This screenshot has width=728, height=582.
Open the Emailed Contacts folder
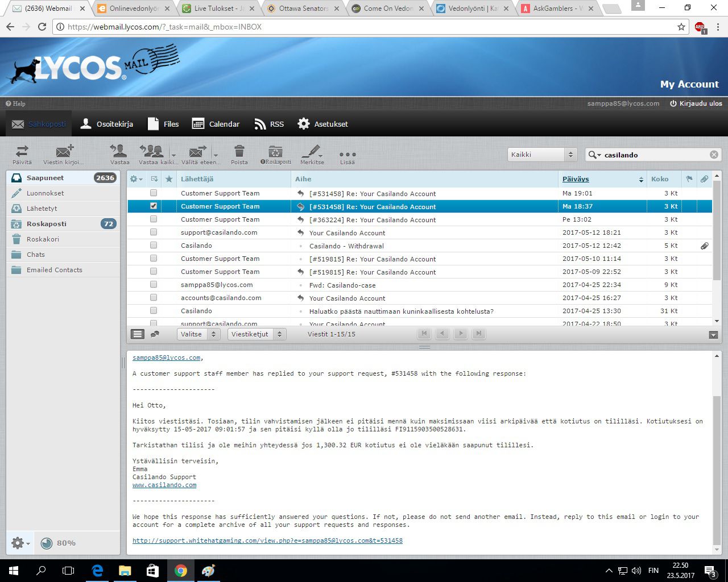63,270
